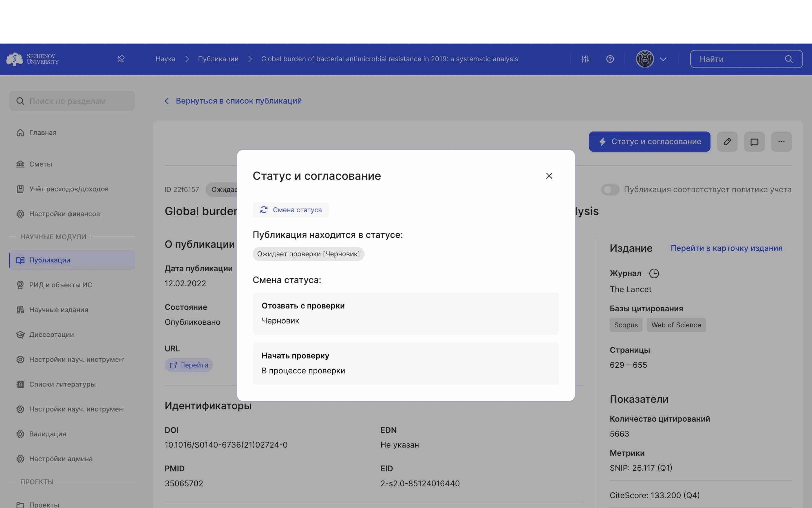The image size is (812, 508).
Task: Open the three-dots more options menu
Action: pyautogui.click(x=781, y=142)
